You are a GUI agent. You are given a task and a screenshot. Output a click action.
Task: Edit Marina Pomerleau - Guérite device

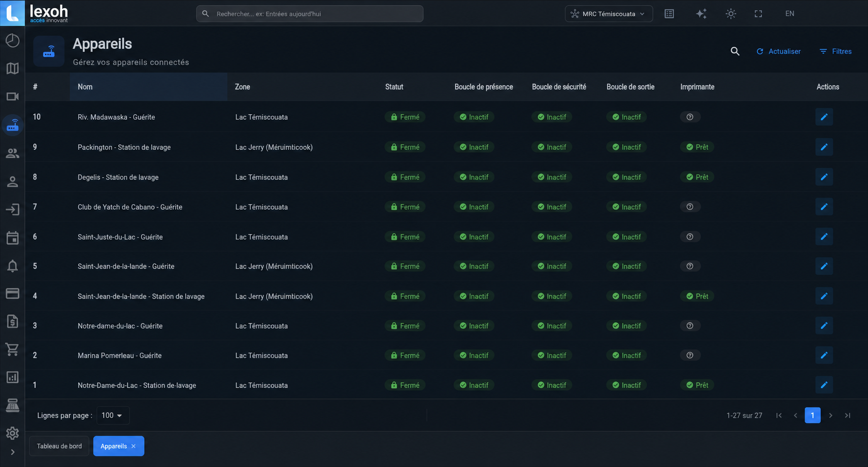824,355
